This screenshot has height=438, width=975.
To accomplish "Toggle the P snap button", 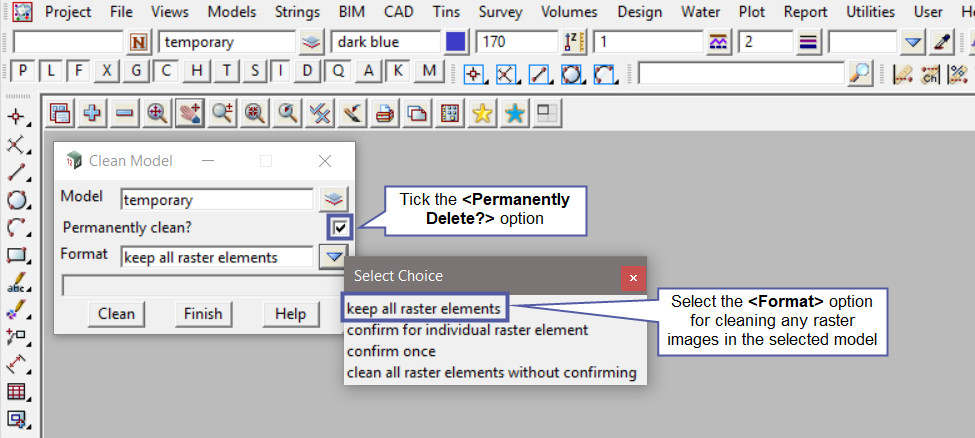I will pyautogui.click(x=22, y=72).
